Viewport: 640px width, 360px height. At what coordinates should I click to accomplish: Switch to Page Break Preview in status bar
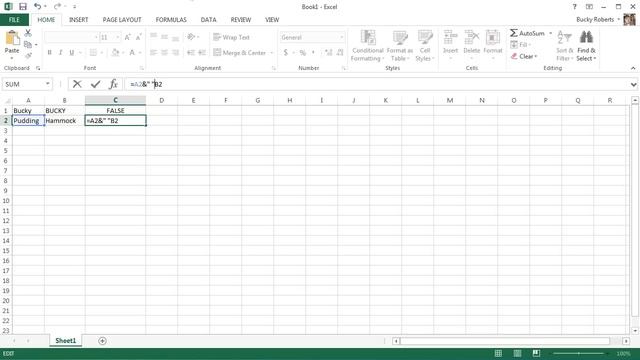(x=536, y=353)
